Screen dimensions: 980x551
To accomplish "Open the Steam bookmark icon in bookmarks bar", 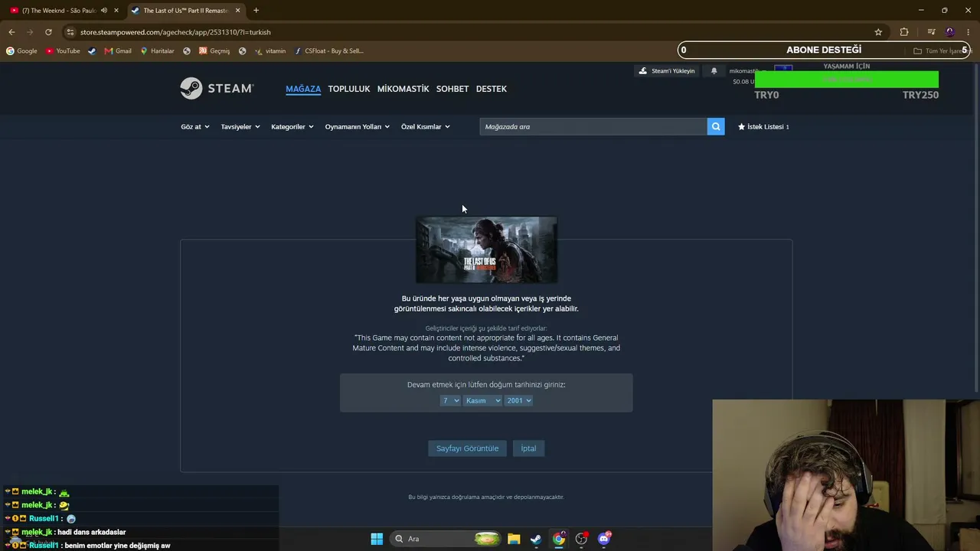I will click(92, 51).
